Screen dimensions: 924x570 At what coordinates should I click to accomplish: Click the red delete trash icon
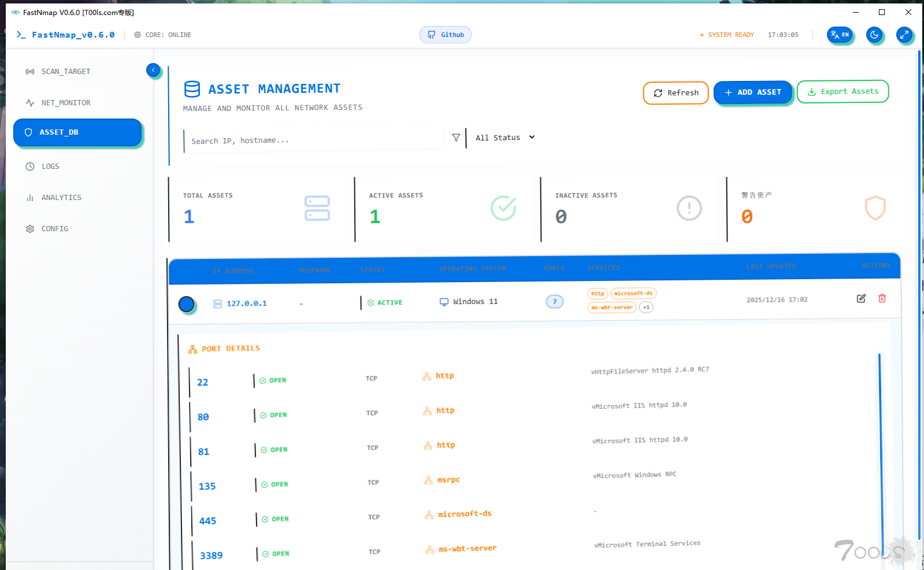[882, 298]
